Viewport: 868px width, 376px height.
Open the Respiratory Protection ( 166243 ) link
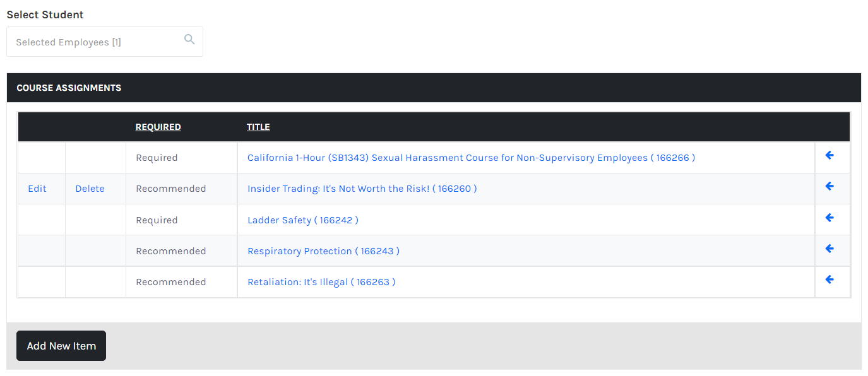coord(323,251)
